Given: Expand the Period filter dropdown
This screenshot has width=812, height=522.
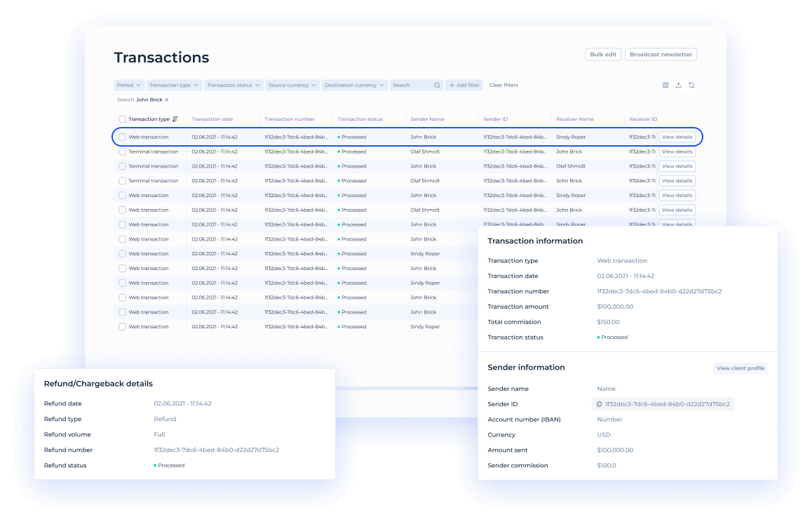Looking at the screenshot, I should click(x=129, y=85).
